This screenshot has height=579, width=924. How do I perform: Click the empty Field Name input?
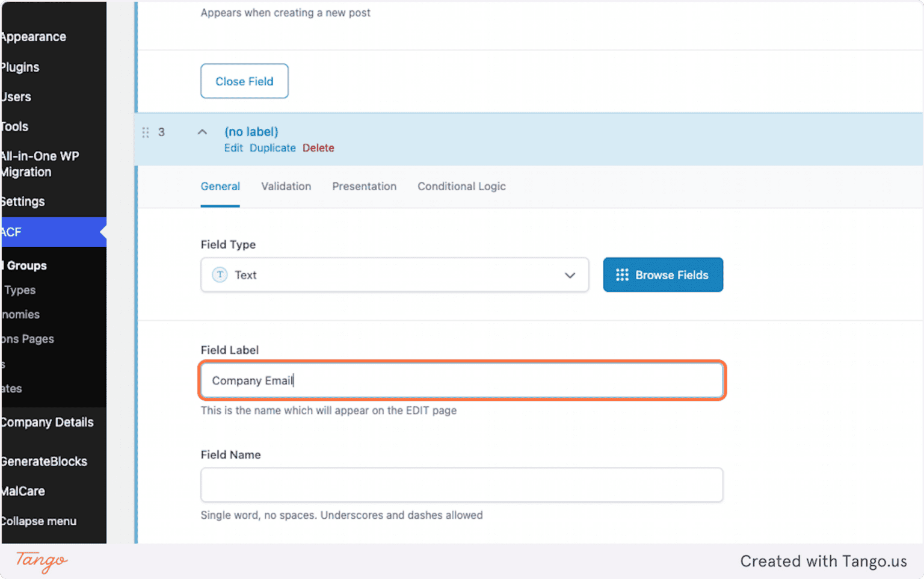tap(461, 485)
